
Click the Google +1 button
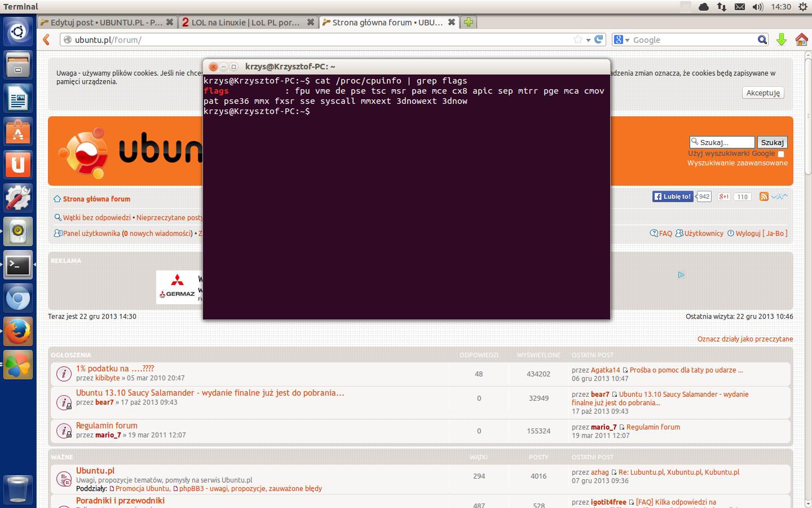click(724, 196)
